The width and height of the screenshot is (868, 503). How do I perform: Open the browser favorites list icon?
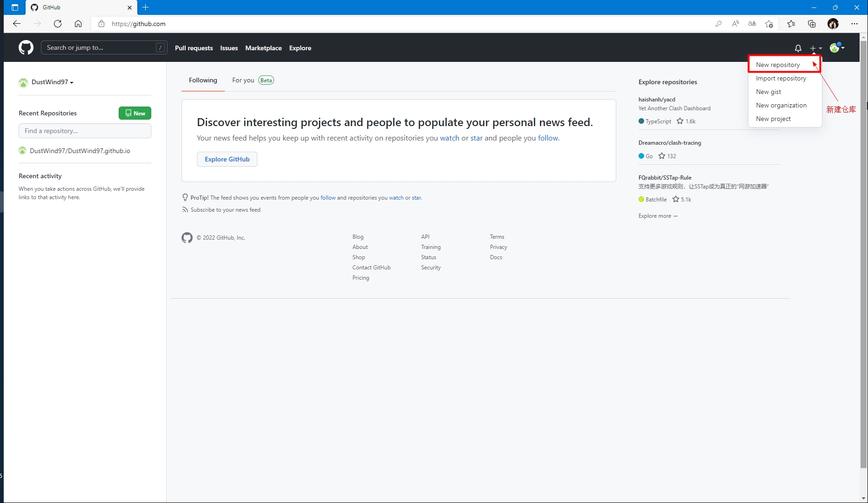(x=791, y=24)
